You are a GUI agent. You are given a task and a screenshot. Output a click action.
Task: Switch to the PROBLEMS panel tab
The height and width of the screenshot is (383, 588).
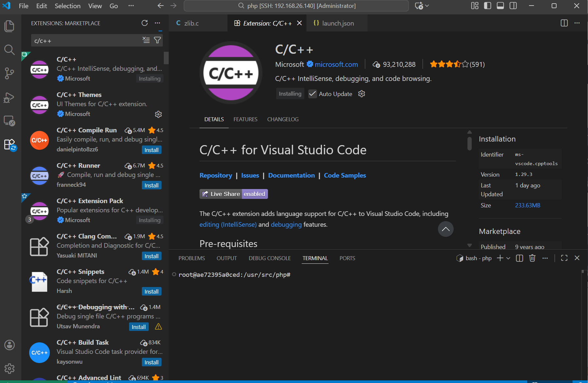(x=192, y=258)
